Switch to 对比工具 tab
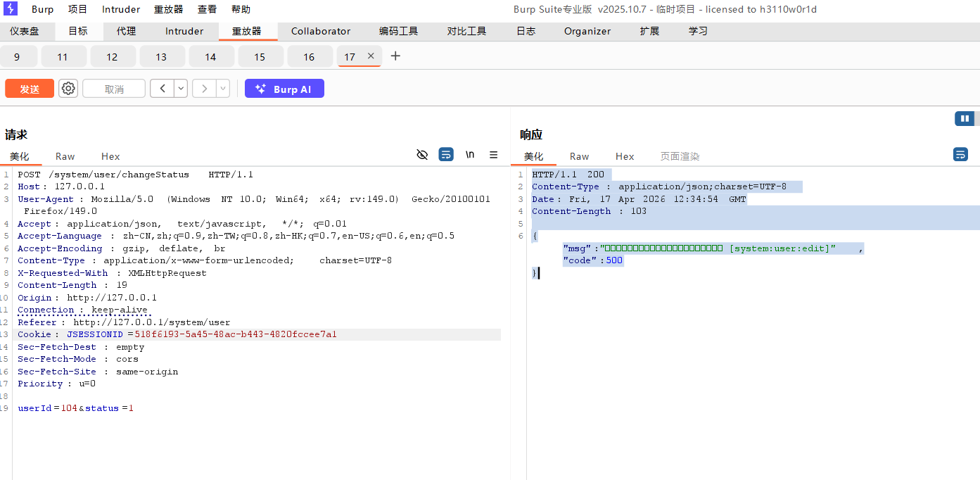Viewport: 980px width, 480px height. [x=467, y=31]
